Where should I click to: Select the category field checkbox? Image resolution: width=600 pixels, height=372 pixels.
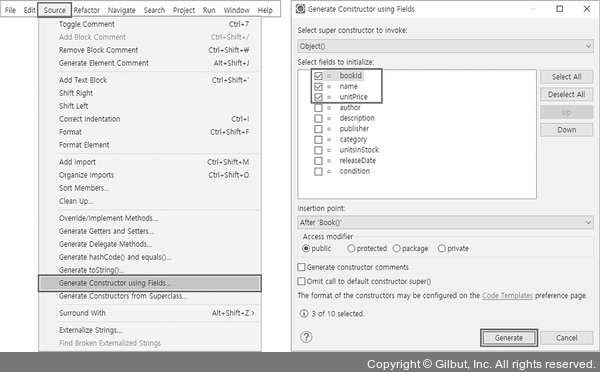tap(318, 139)
